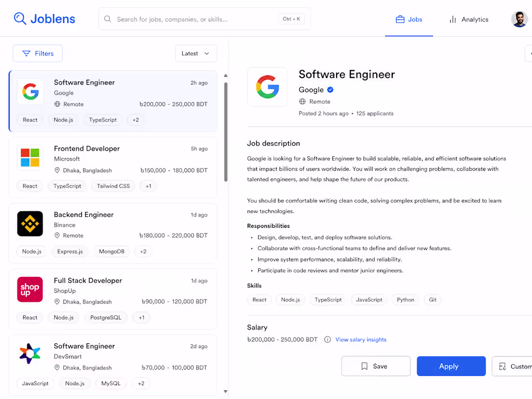Expand +1 skills in ShopUp job card
The image size is (532, 399).
[142, 318]
